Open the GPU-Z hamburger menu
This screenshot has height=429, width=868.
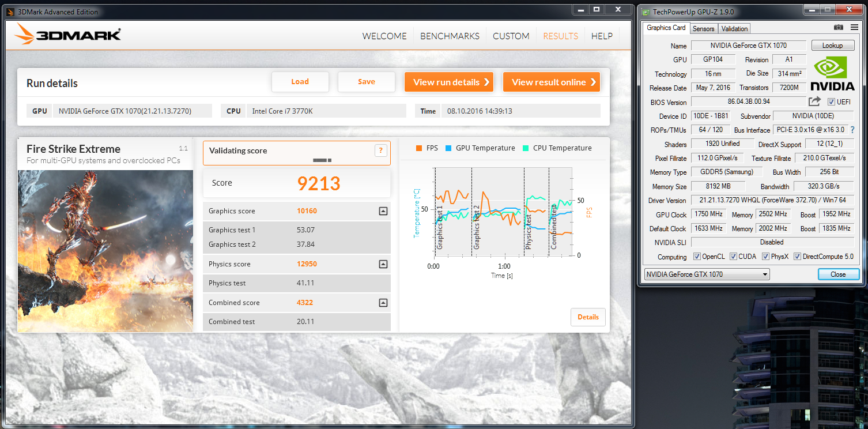pyautogui.click(x=854, y=28)
